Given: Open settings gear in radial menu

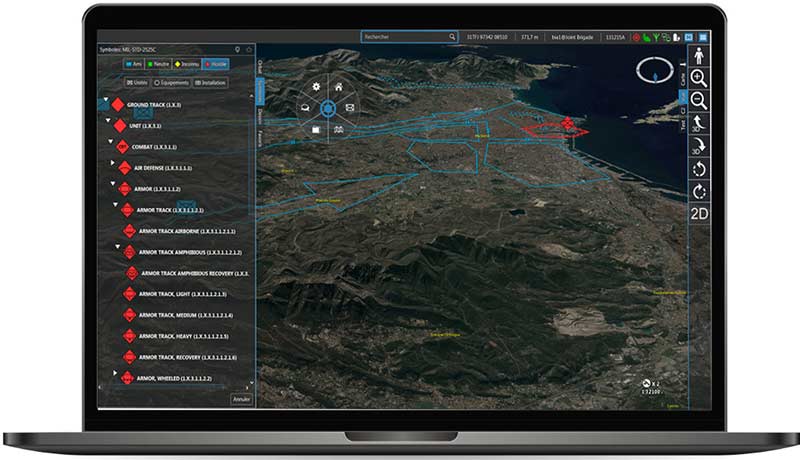Looking at the screenshot, I should click(316, 87).
